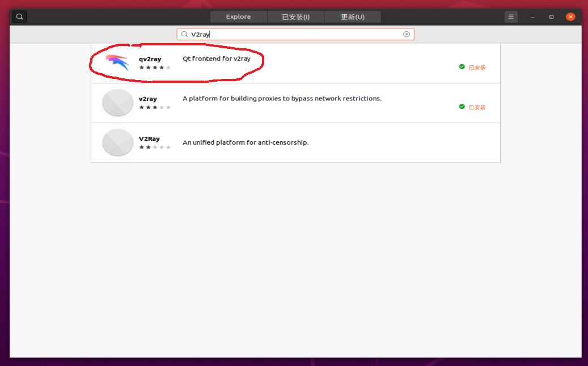This screenshot has height=366, width=588.
Task: Open the v2ray app name entry
Action: tap(148, 99)
